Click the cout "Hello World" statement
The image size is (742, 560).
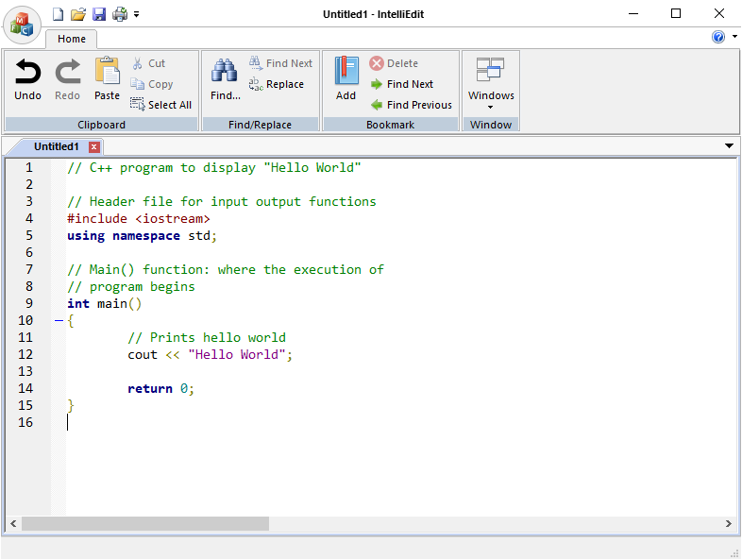(x=210, y=354)
